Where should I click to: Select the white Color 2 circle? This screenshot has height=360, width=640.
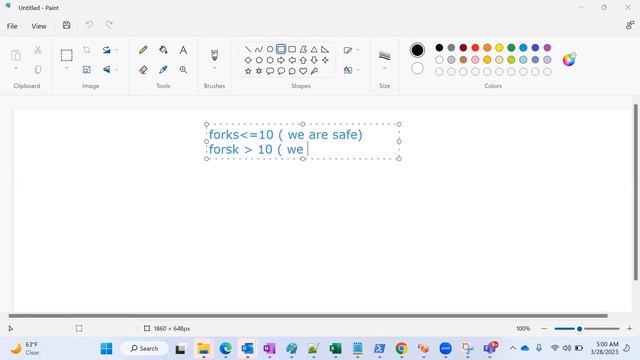417,68
